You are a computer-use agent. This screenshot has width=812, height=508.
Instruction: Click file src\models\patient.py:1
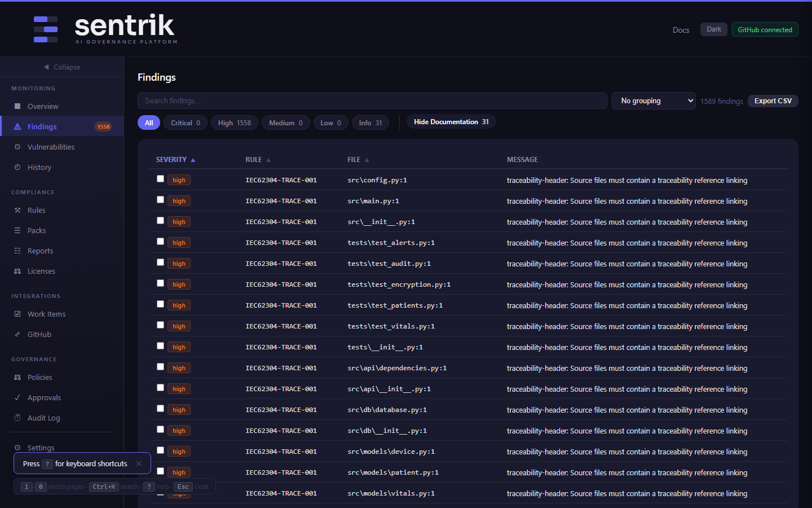tap(393, 472)
